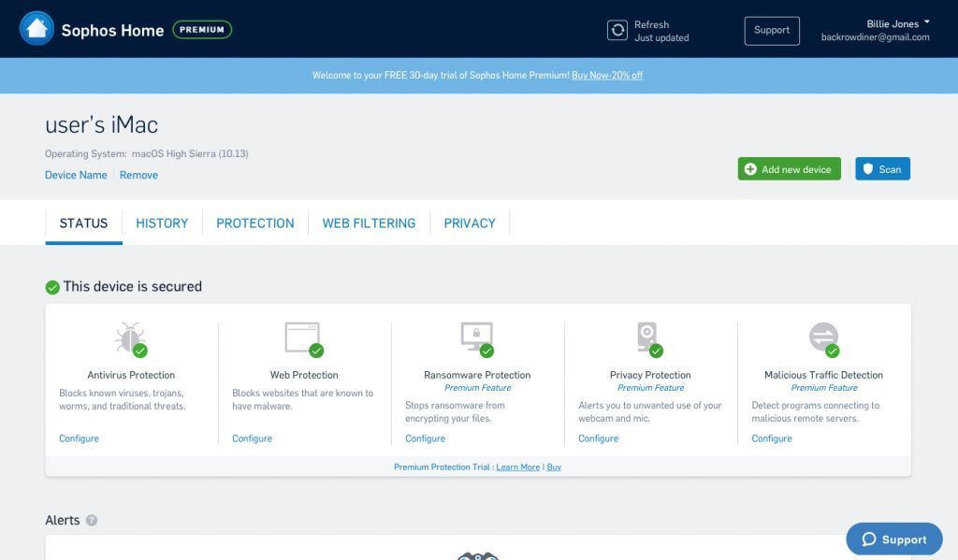Click the plus icon in Add new device

click(x=750, y=169)
